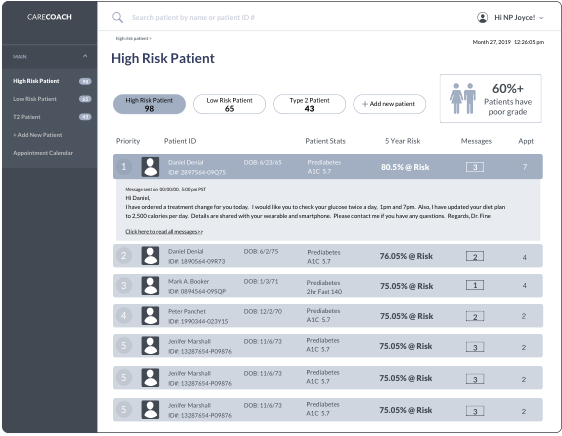Click priority 4 circle badge
This screenshot has height=436, width=562.
(x=124, y=316)
